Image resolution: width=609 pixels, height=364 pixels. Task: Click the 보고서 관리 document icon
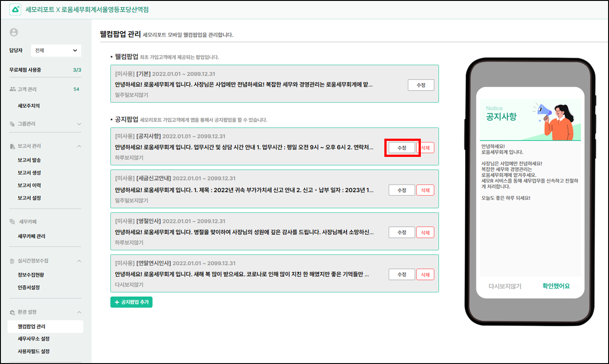12,146
